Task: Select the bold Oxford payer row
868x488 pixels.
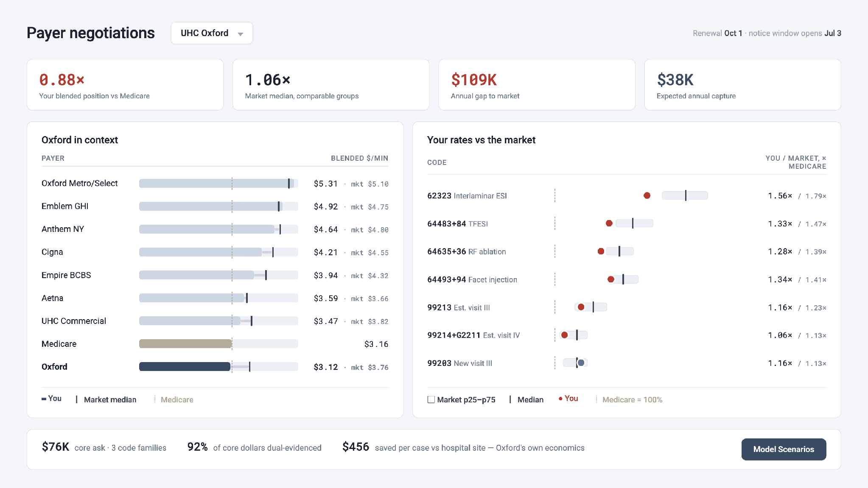Action: [x=215, y=367]
